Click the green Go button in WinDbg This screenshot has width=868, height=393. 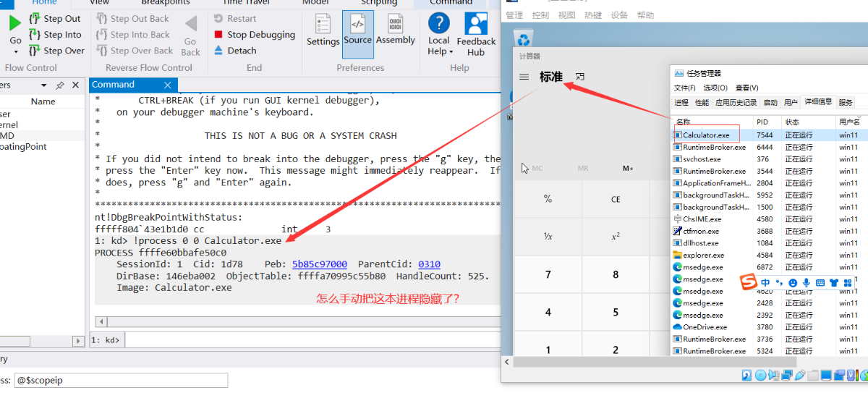pos(15,23)
